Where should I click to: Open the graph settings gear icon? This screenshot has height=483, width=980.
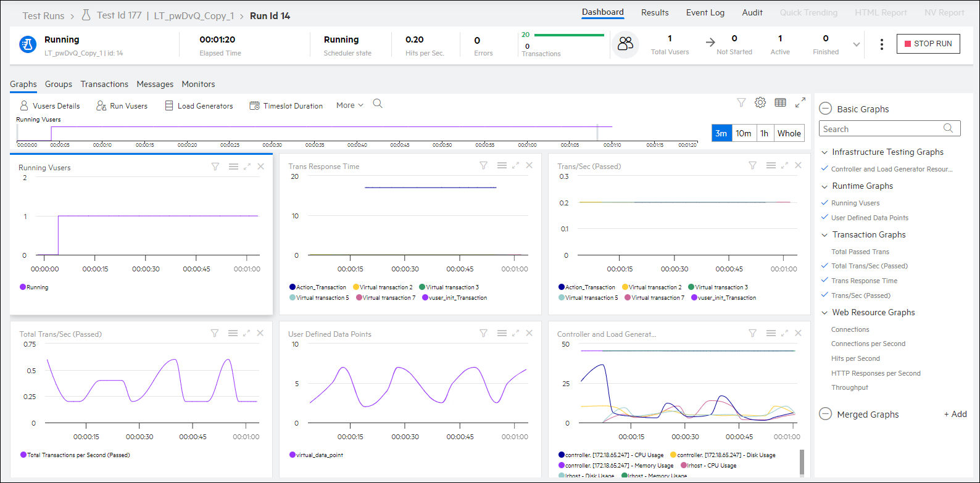pyautogui.click(x=760, y=103)
